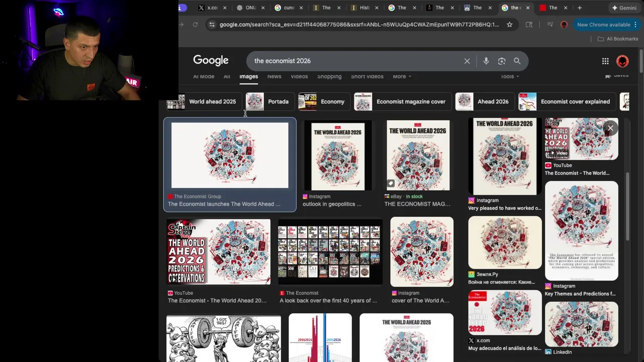Viewport: 644px width, 362px height.
Task: Select the All results filter
Action: [227, 76]
